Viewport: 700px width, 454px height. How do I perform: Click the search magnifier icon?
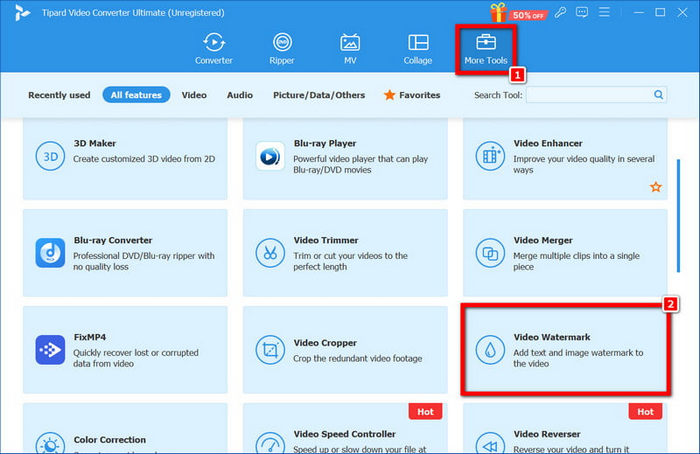coord(658,95)
